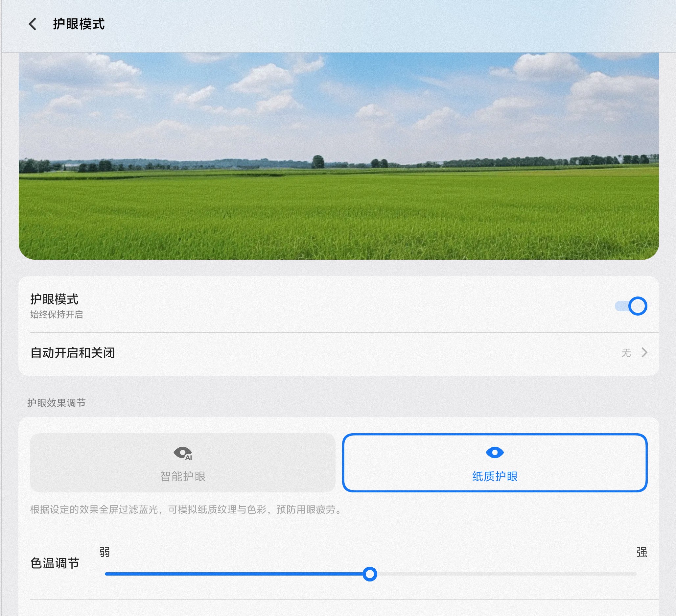Click the 始终保持开启 subtitle text
Image resolution: width=676 pixels, height=616 pixels.
(x=56, y=315)
